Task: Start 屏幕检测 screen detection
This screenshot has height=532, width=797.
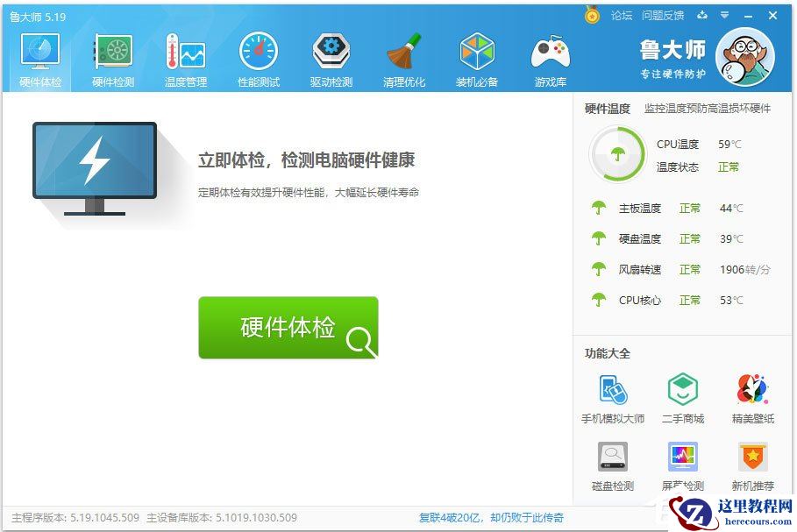Action: pyautogui.click(x=683, y=465)
